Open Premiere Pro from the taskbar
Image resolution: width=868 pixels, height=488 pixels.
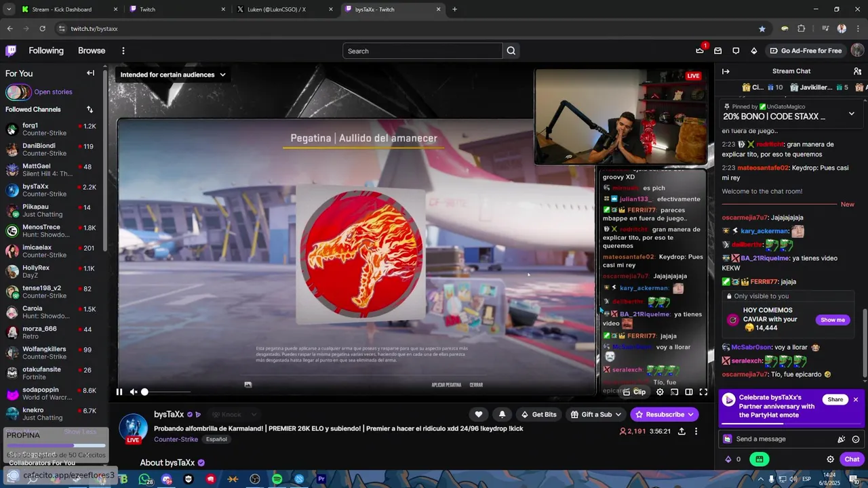pyautogui.click(x=321, y=479)
